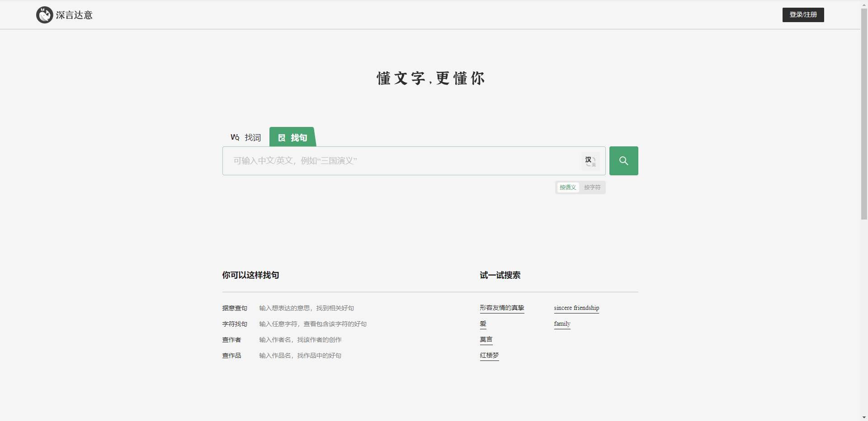Click the green magnifier search button
Viewport: 868px width, 421px height.
[x=623, y=161]
